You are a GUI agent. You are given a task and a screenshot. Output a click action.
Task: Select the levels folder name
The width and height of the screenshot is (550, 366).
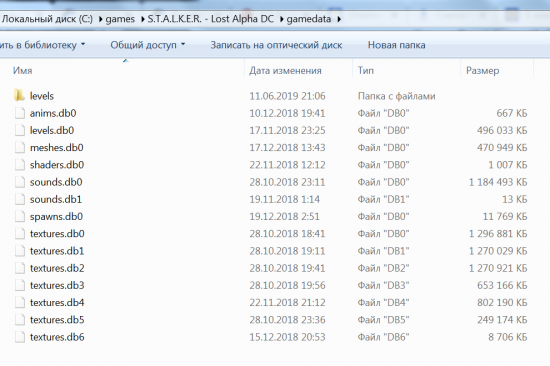[42, 96]
